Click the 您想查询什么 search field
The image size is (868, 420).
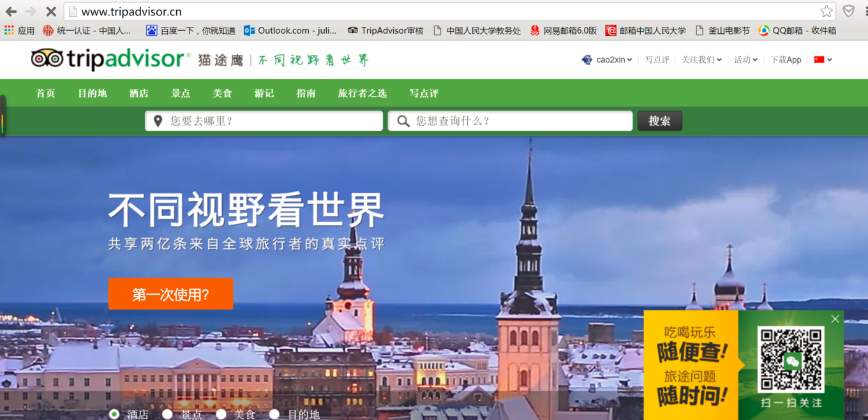pos(510,121)
